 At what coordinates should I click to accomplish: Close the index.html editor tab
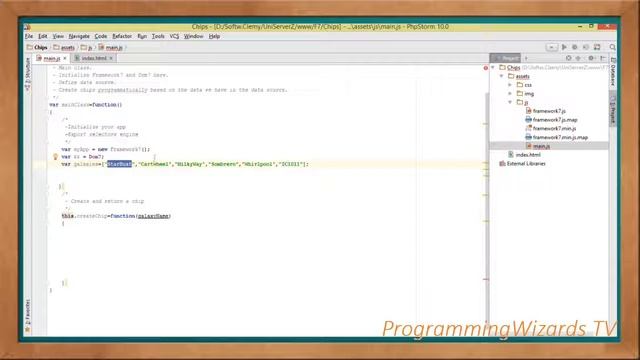click(x=111, y=58)
